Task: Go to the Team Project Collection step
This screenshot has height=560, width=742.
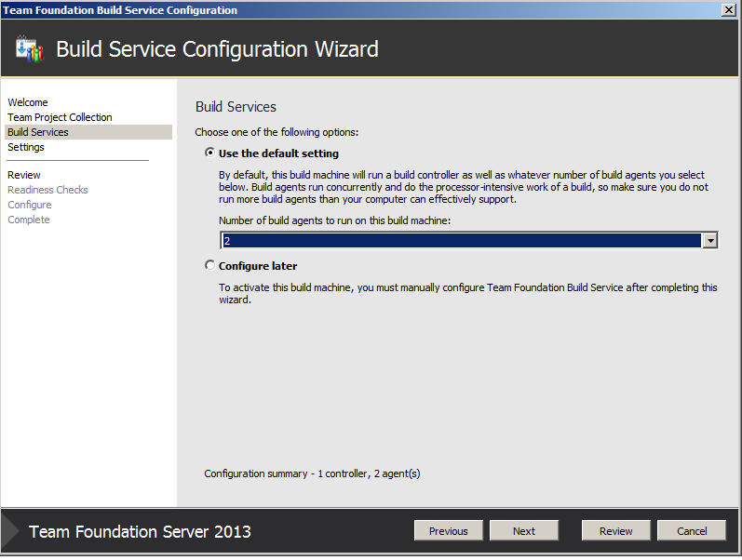Action: click(60, 117)
